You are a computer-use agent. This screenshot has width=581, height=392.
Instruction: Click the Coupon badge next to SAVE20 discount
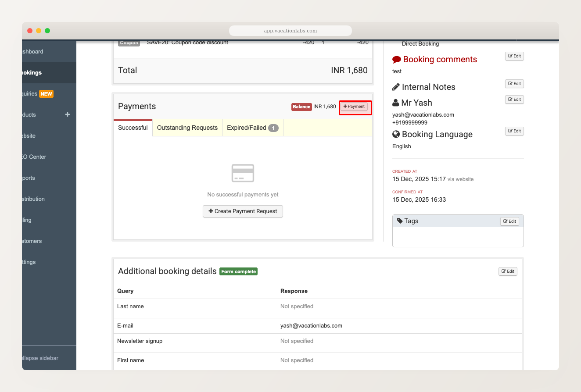(129, 43)
